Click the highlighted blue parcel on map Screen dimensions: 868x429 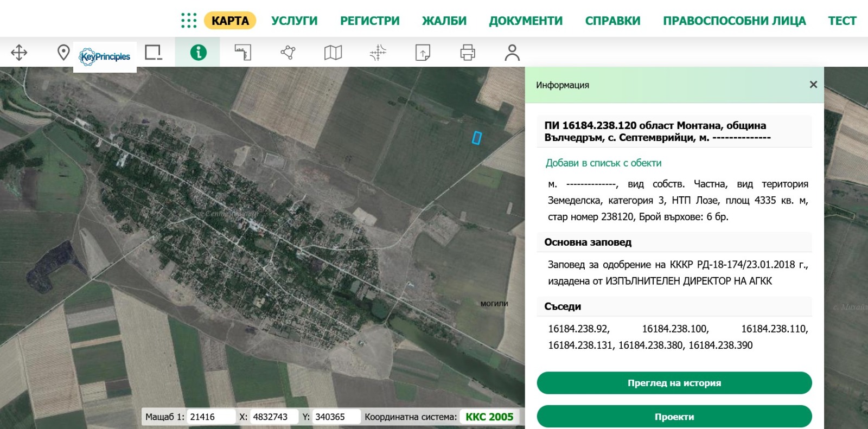click(477, 138)
